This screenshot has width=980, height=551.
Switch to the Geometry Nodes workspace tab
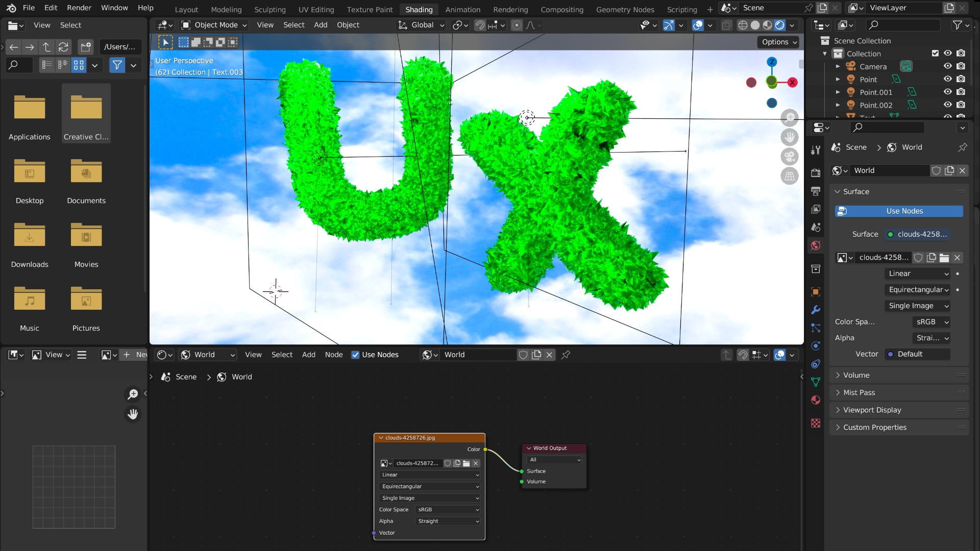coord(625,9)
